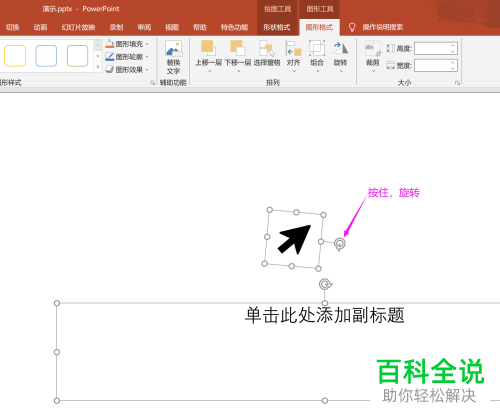
Task: Increase height with the up stepper
Action: click(x=453, y=46)
